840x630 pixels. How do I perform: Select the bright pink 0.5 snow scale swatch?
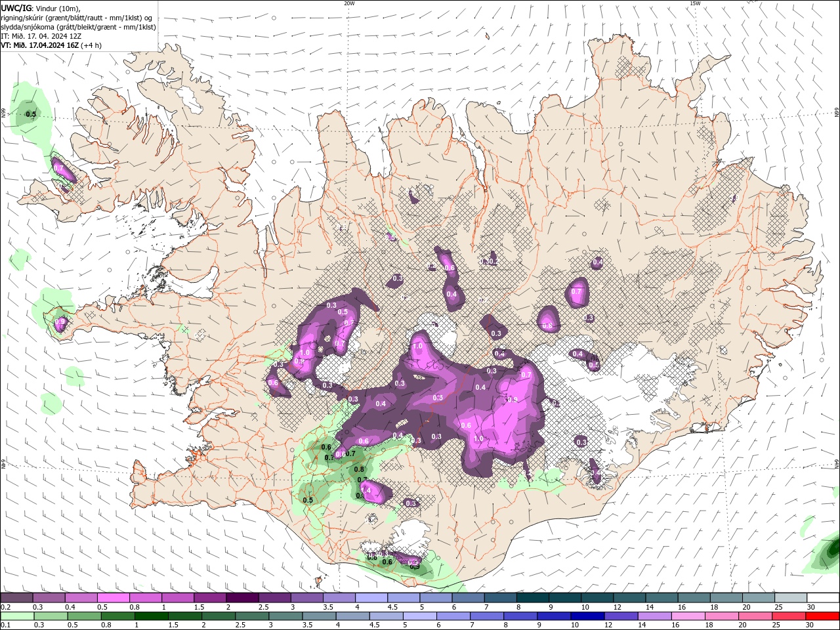coord(113,598)
